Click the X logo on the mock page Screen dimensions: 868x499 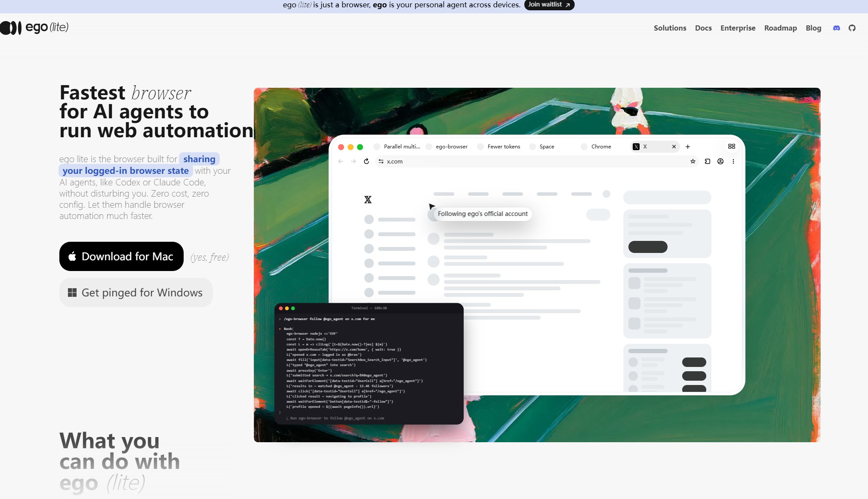click(368, 200)
